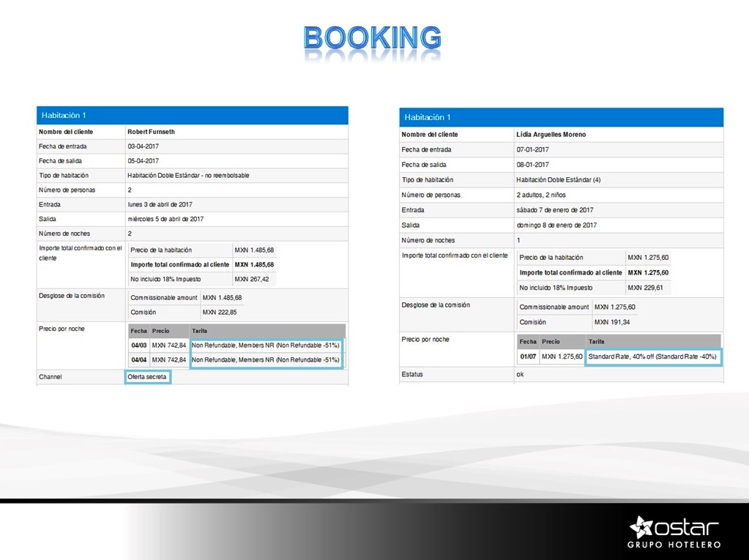The height and width of the screenshot is (560, 749).
Task: Click the Standard Rate 40% off tariff box
Action: [653, 356]
